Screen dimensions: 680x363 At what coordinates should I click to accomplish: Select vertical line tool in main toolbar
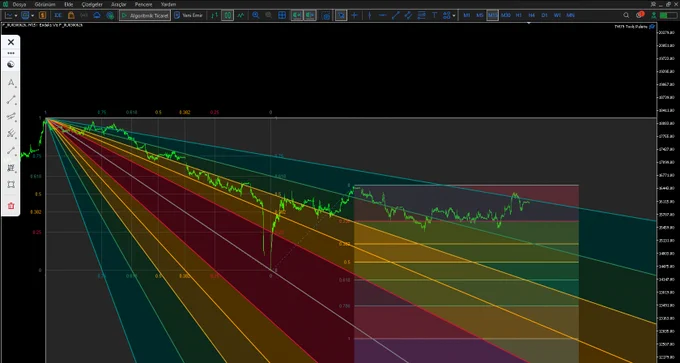click(369, 15)
